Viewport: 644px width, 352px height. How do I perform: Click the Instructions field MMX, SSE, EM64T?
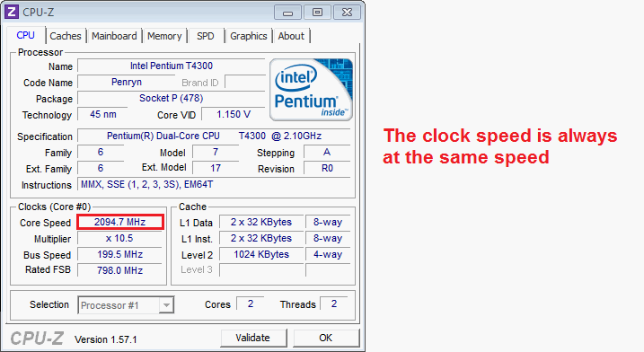(x=214, y=184)
